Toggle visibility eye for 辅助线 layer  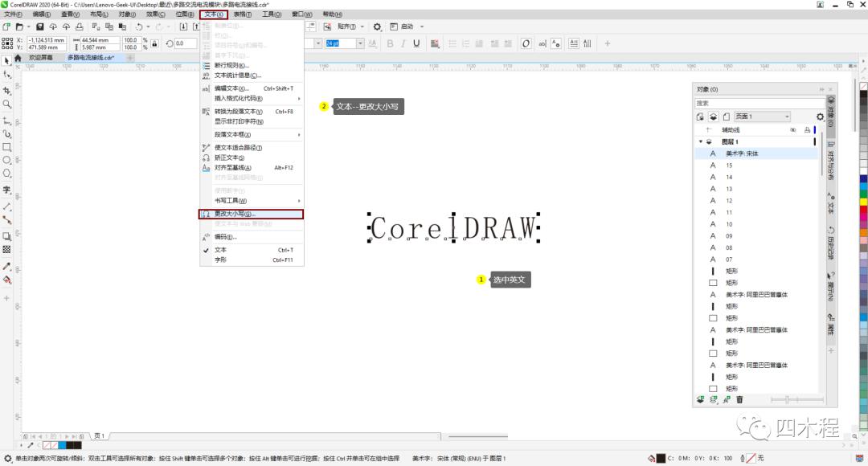point(792,130)
